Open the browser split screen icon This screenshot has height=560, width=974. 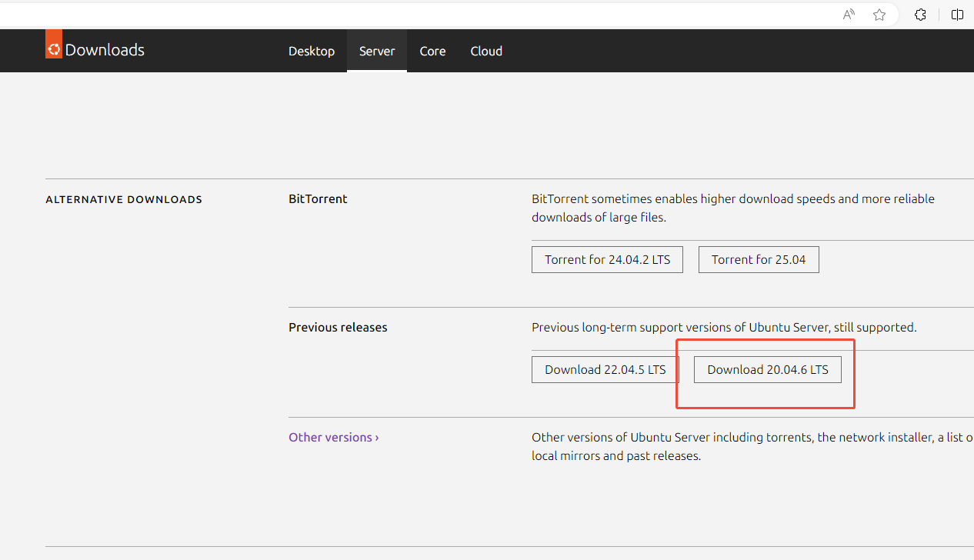[x=957, y=15]
